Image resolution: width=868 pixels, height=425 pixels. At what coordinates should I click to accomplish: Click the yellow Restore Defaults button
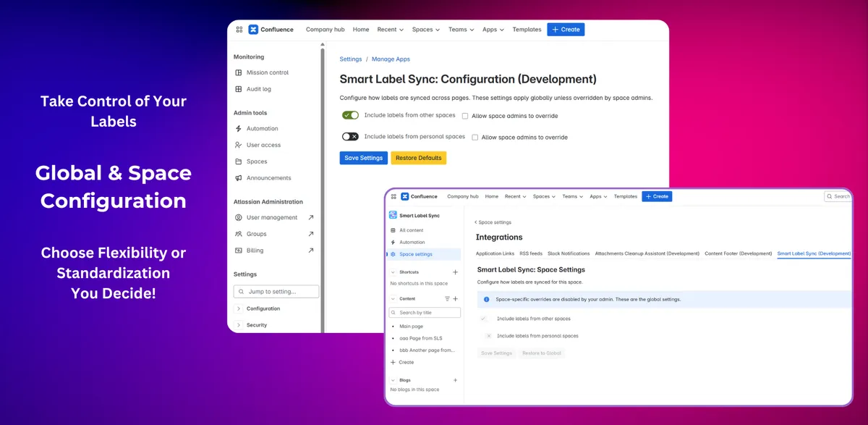pos(419,158)
